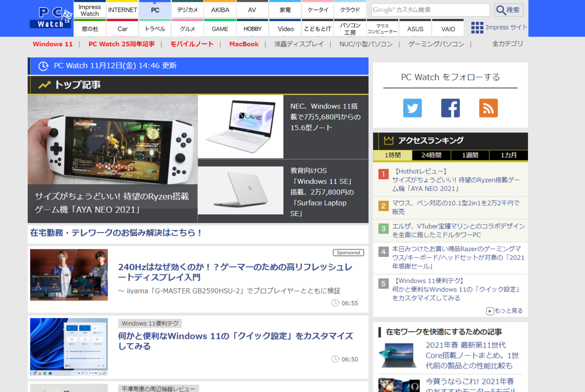Open the MacBook topic link
Screen dimensions: 585x392
click(244, 44)
